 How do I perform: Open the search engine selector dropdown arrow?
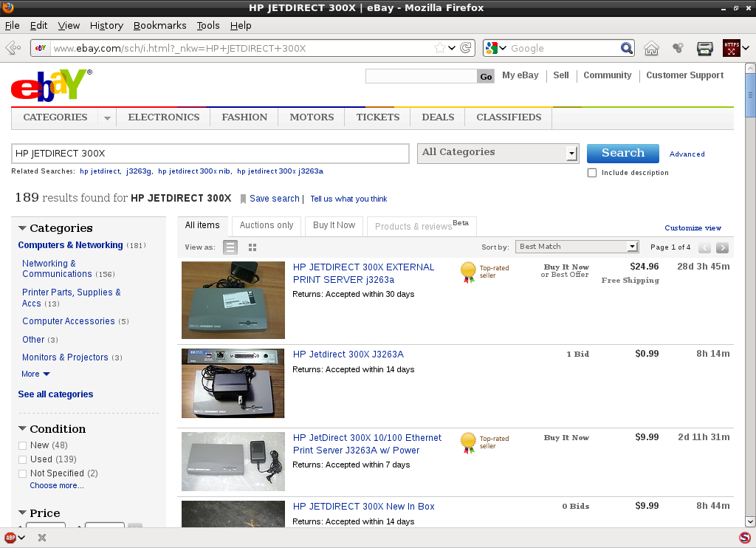point(503,48)
